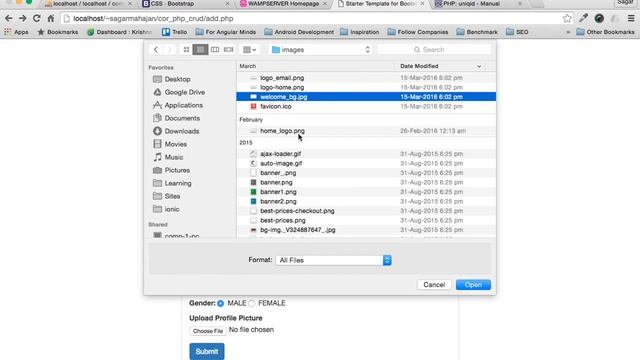This screenshot has height=360, width=640.
Task: Open the Format All Files dropdown
Action: [333, 260]
